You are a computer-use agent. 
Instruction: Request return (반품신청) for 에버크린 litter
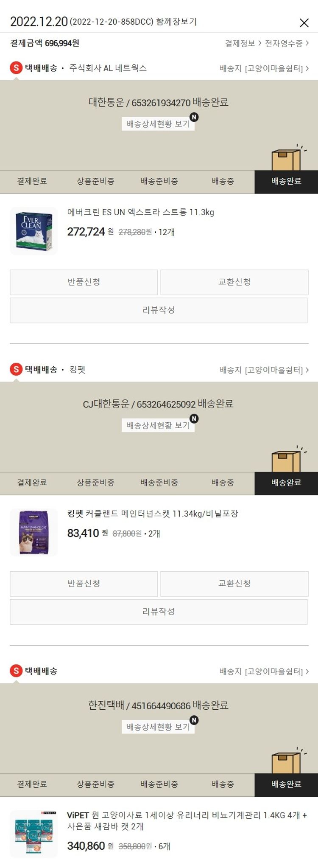[84, 282]
